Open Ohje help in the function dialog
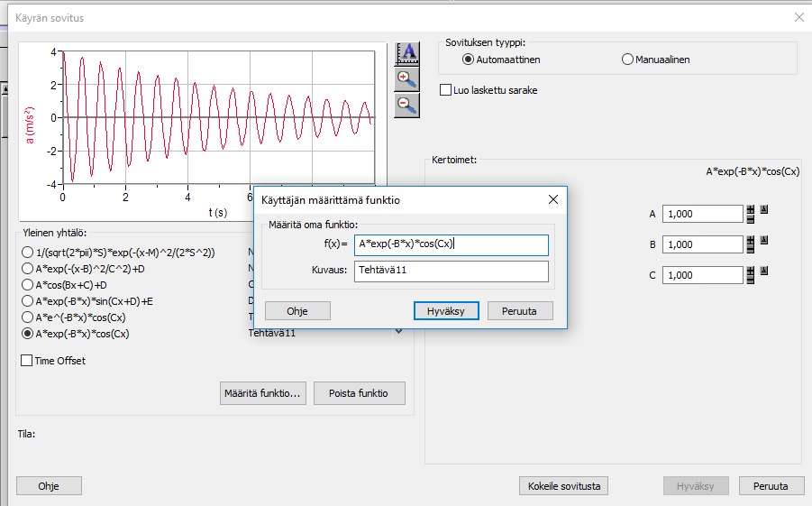 tap(297, 310)
